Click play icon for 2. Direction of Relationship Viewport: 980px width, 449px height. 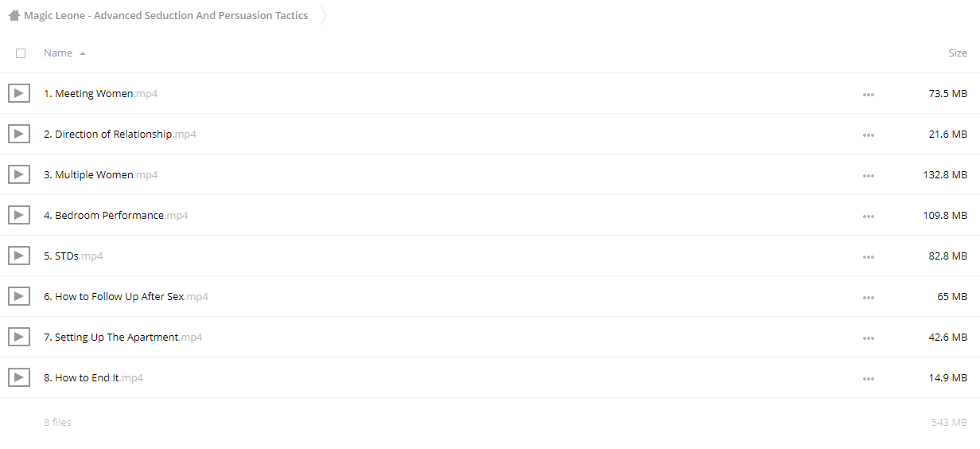(x=19, y=134)
